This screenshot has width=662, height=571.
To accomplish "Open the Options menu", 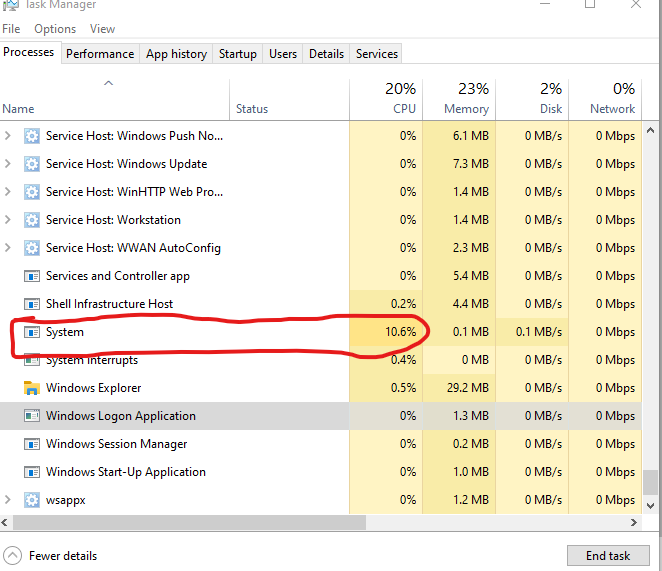I will coord(55,29).
